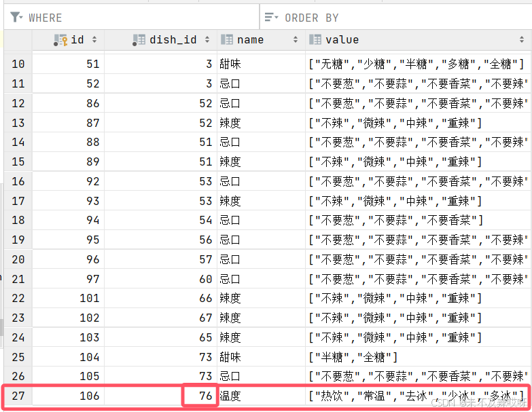Click id cell with value 51
532x412 pixels.
[68, 64]
